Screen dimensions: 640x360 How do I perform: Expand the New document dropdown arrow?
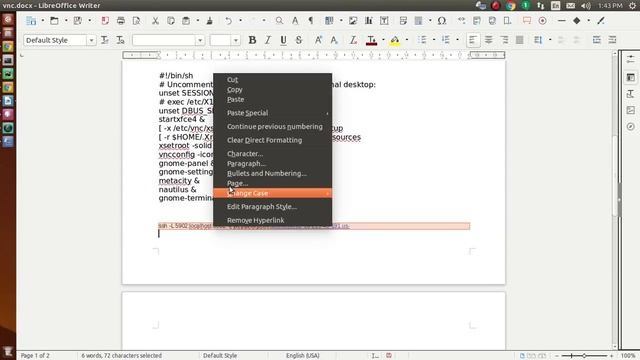(x=42, y=20)
